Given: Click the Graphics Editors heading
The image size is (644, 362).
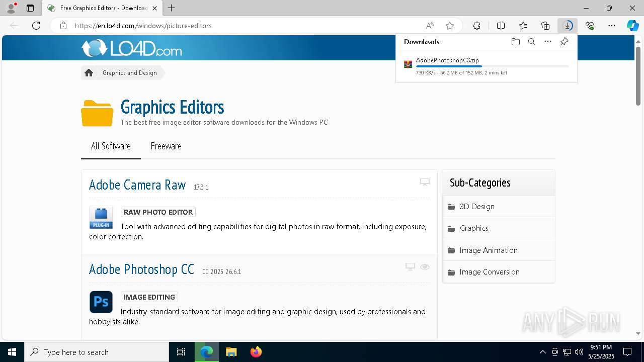Looking at the screenshot, I should pos(172,107).
